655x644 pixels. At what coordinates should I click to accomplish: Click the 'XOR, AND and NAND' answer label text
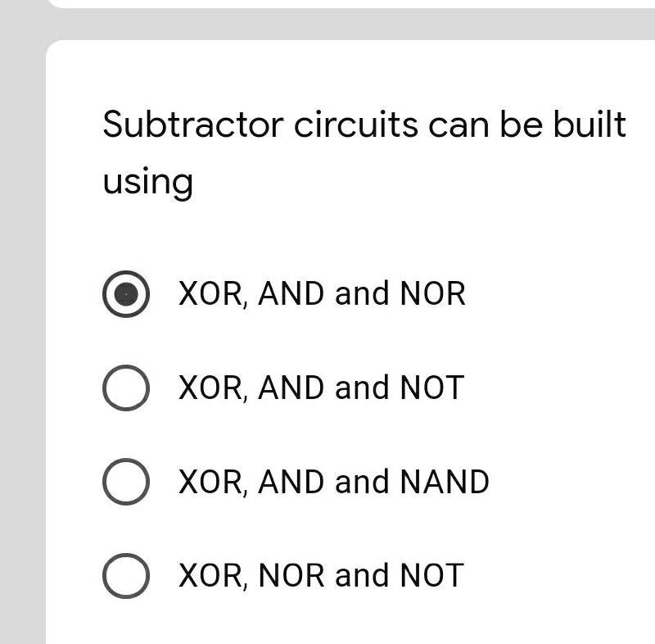pos(333,482)
